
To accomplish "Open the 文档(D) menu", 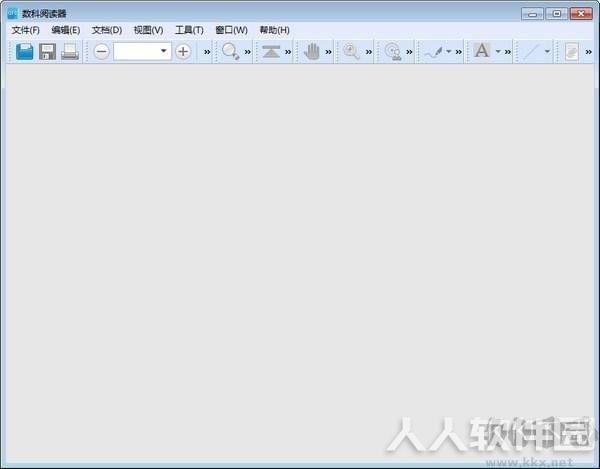I will (107, 30).
